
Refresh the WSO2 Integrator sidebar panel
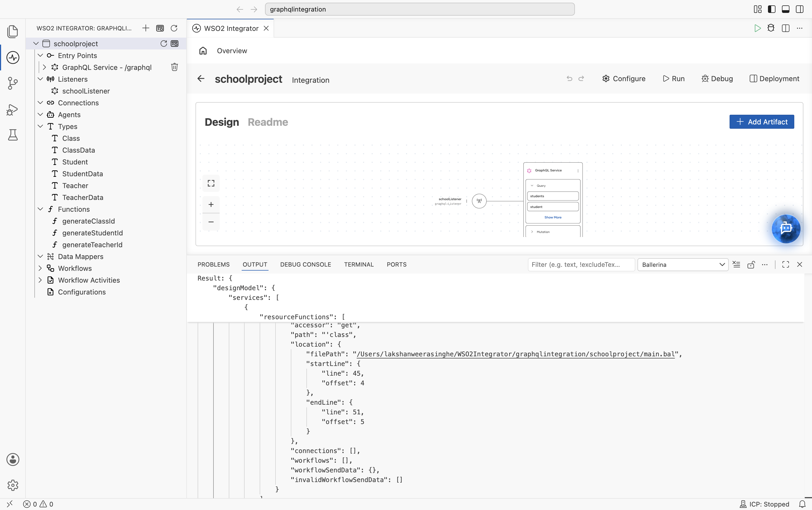tap(174, 28)
